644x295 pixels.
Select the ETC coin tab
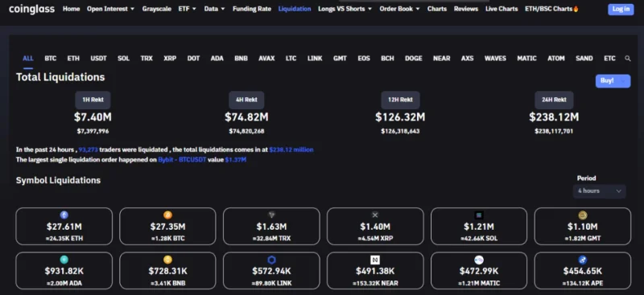(609, 58)
